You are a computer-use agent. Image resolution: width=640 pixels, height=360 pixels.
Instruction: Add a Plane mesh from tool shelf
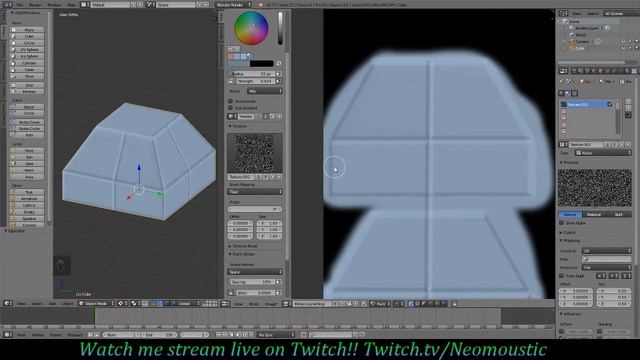pyautogui.click(x=27, y=30)
